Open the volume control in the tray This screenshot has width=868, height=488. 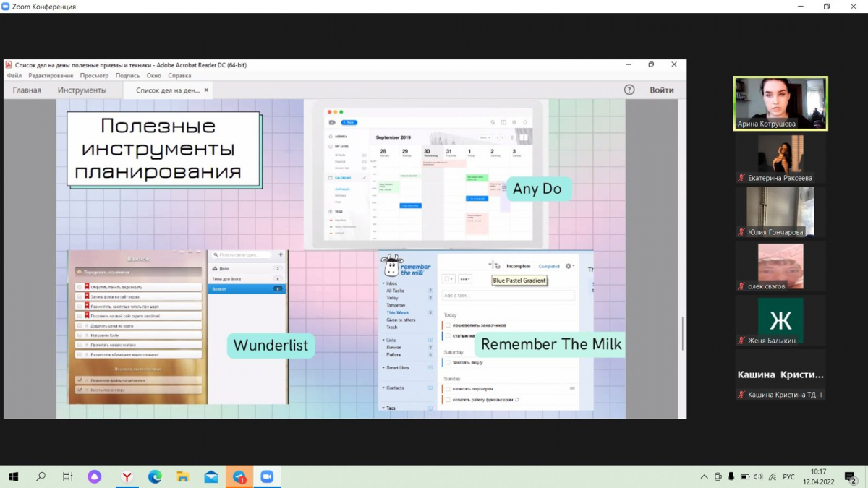click(758, 477)
